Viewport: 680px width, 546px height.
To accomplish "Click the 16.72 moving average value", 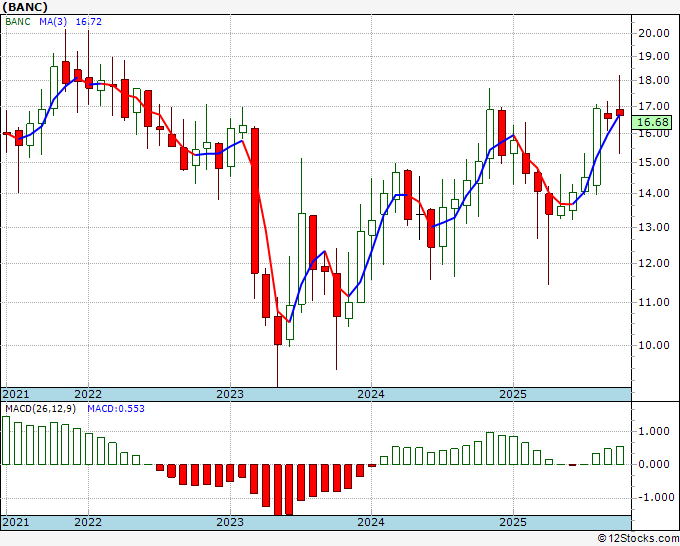I will coord(88,21).
